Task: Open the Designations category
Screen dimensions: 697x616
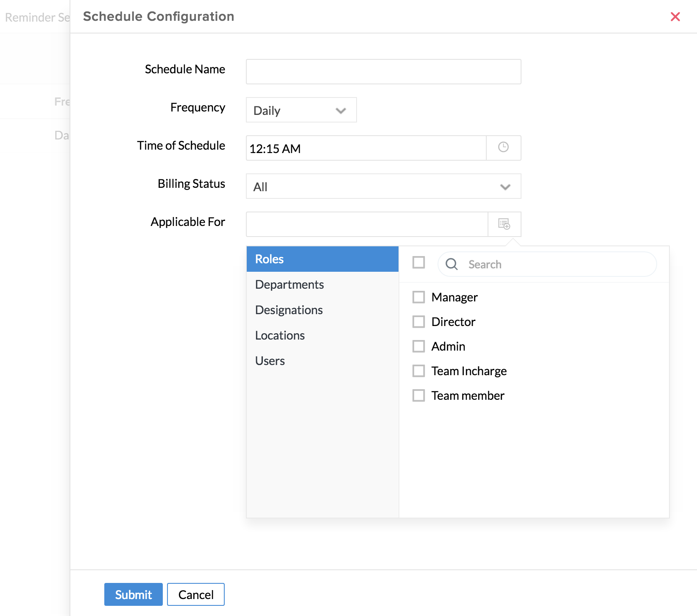Action: [x=289, y=310]
